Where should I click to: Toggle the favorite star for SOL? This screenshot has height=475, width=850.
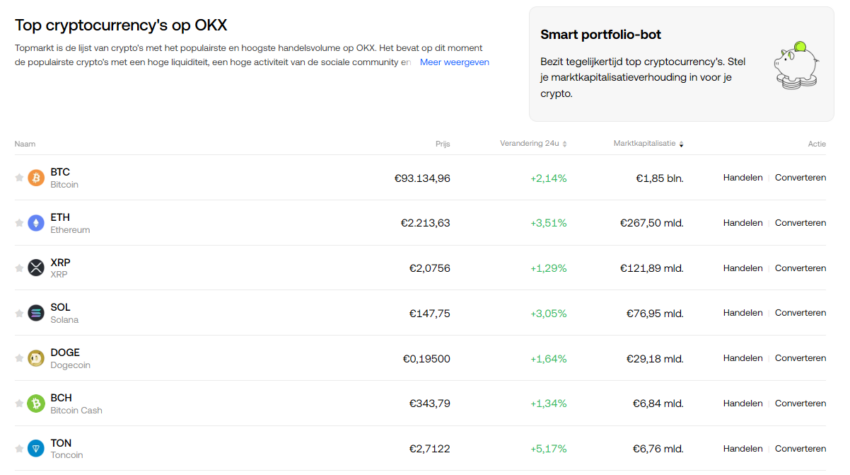click(x=19, y=313)
